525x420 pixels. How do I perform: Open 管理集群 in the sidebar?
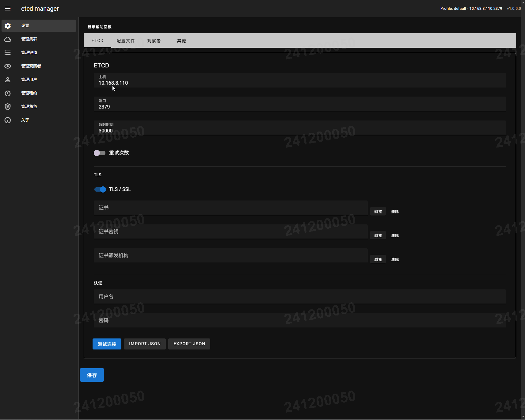click(x=39, y=39)
